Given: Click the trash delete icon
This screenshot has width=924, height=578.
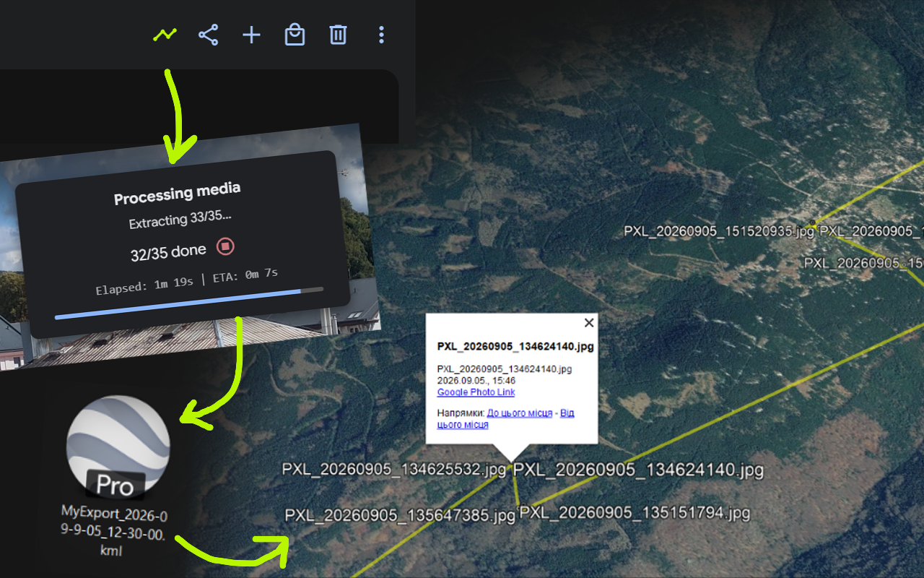Looking at the screenshot, I should click(338, 35).
